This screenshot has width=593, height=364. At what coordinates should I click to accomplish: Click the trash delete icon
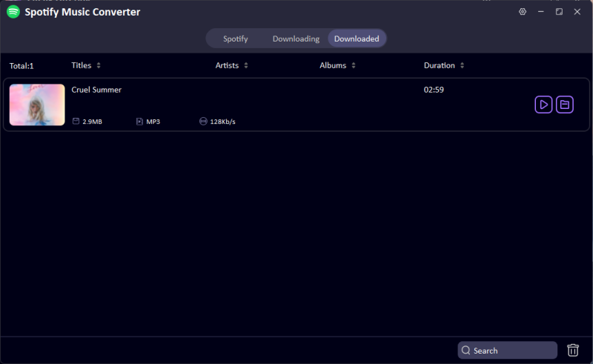pyautogui.click(x=573, y=350)
